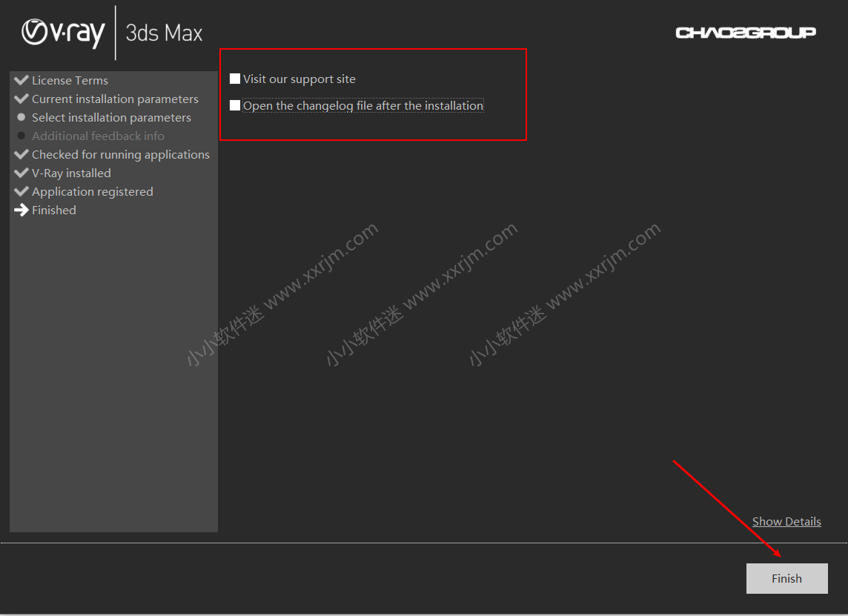Select the Finished step text
Image resolution: width=848 pixels, height=616 pixels.
coord(54,210)
